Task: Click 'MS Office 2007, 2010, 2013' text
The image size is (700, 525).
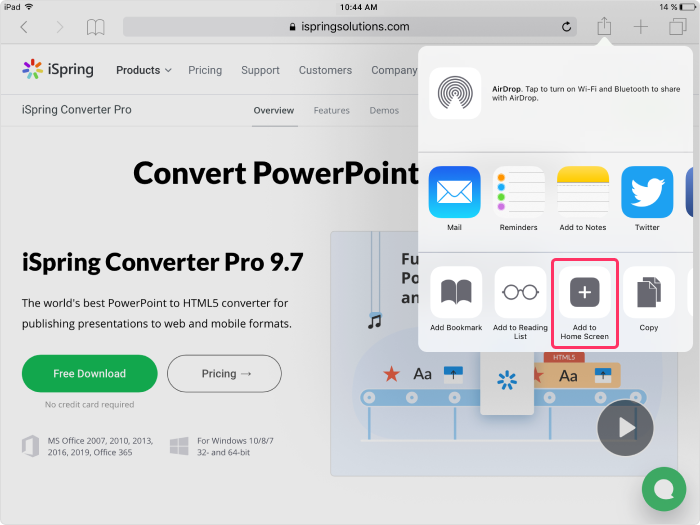Action: point(100,441)
